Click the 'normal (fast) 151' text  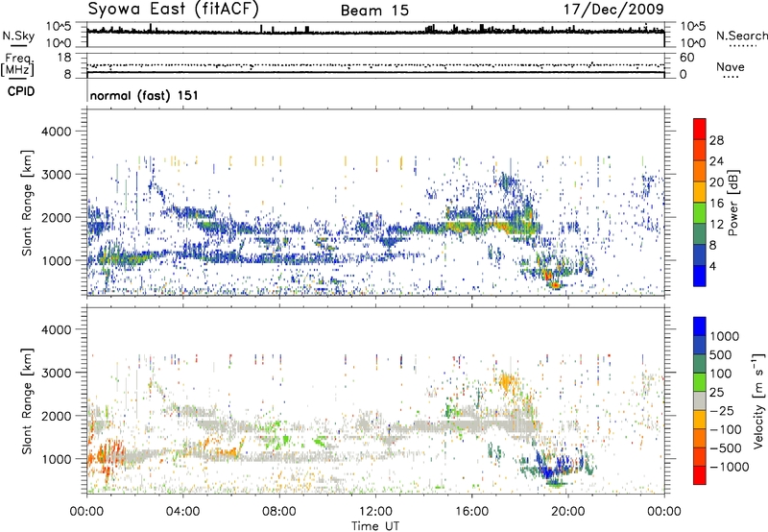144,95
